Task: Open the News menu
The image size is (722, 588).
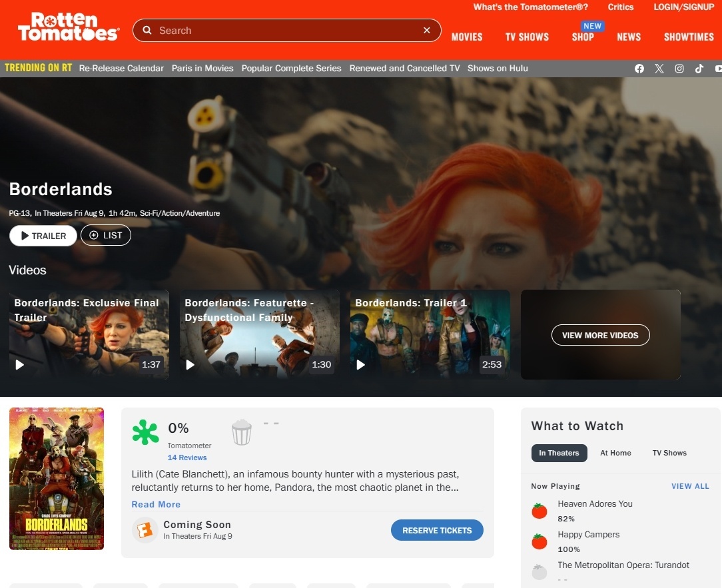Action: click(x=629, y=37)
